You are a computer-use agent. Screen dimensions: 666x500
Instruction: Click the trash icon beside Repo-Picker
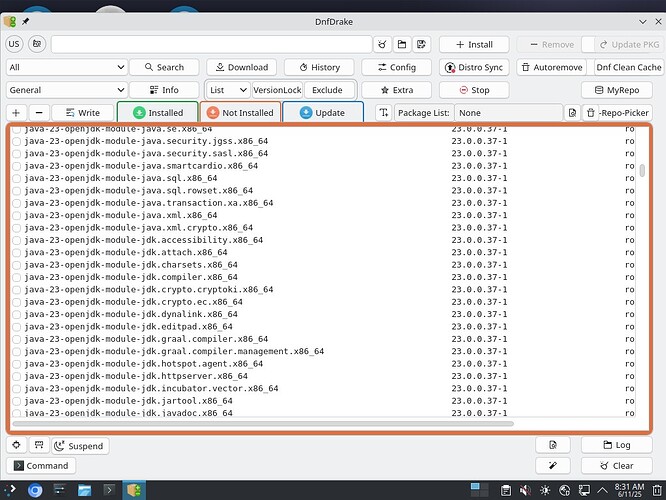click(590, 113)
